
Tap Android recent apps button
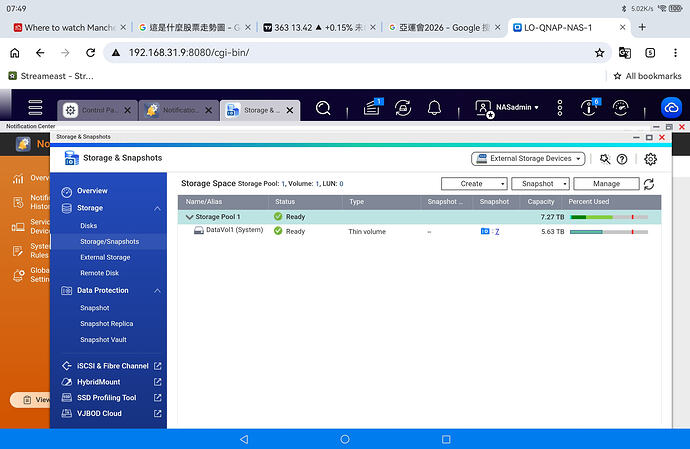pos(446,439)
